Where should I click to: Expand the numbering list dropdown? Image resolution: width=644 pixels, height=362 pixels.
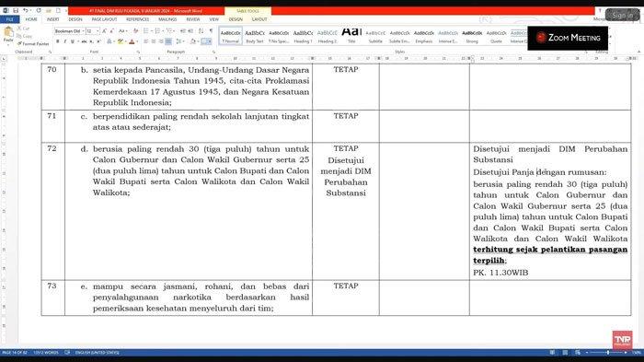click(x=163, y=30)
